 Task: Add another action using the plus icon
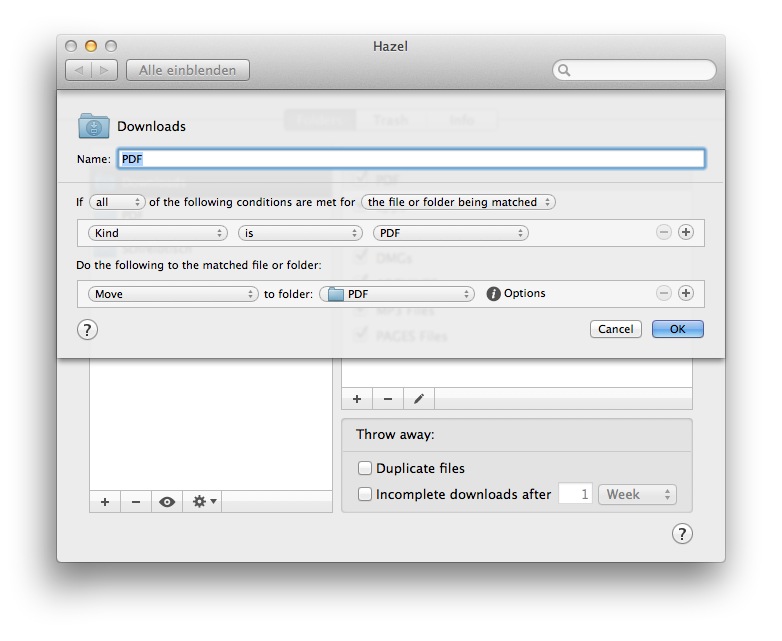click(x=686, y=294)
